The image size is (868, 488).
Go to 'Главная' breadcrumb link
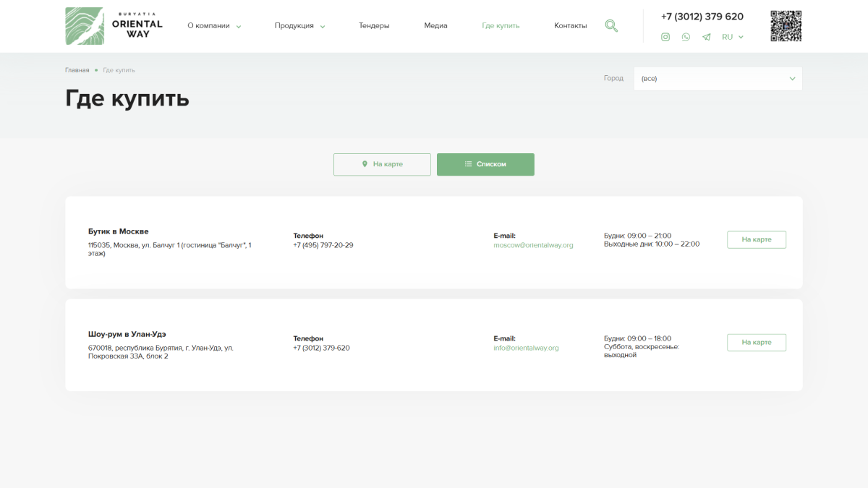pyautogui.click(x=77, y=70)
